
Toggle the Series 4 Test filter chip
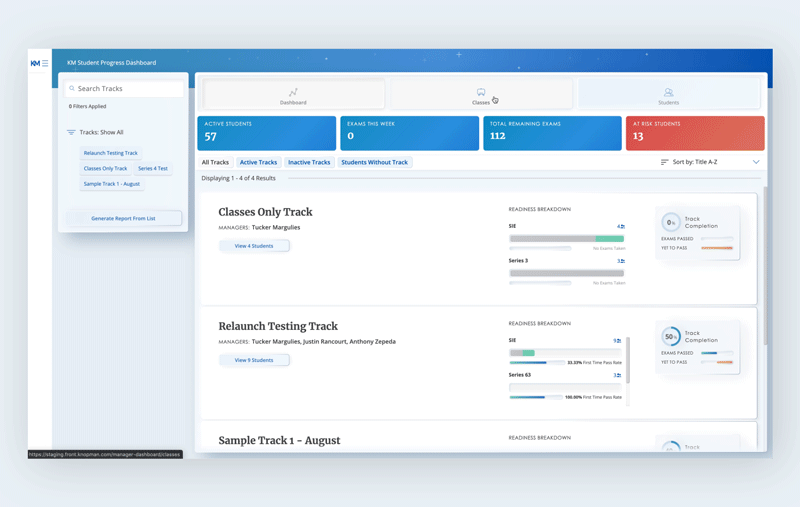pos(153,168)
